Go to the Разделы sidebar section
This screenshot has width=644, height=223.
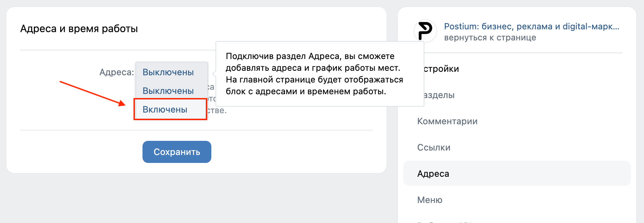pos(439,95)
